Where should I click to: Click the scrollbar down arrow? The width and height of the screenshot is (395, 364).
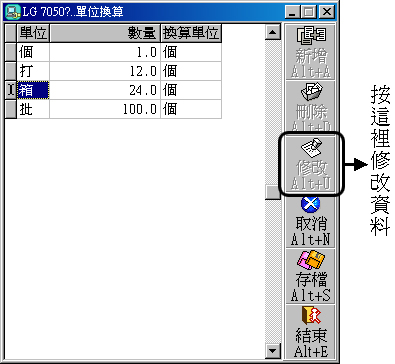(273, 350)
